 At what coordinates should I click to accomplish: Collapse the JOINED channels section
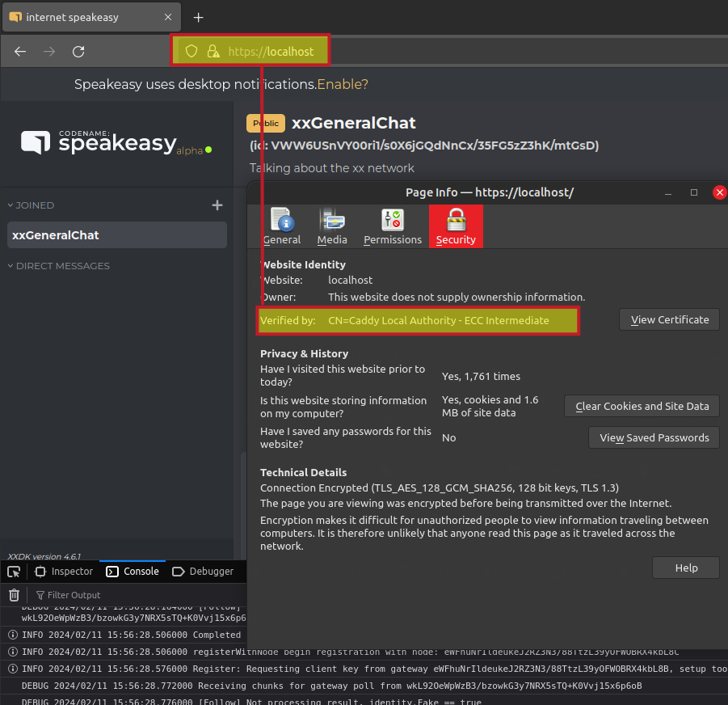click(x=31, y=205)
